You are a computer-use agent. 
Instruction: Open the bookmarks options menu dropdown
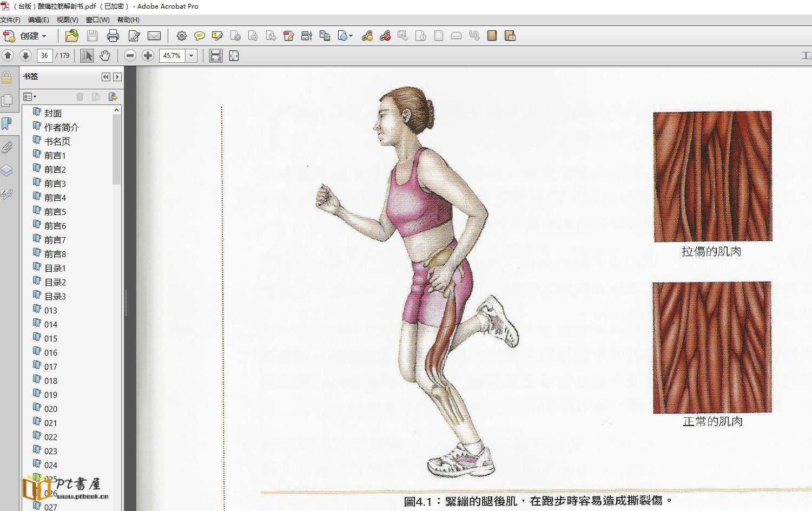(x=30, y=97)
